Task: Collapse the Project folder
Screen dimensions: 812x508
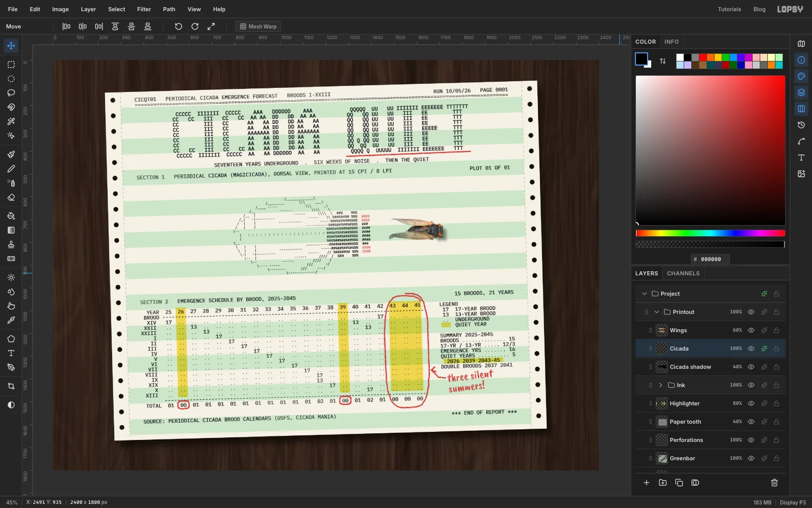Action: tap(645, 294)
